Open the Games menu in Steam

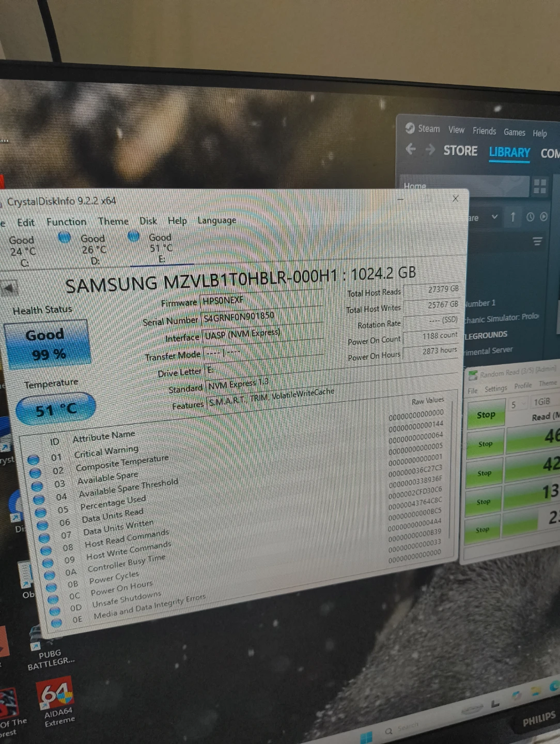pos(515,132)
